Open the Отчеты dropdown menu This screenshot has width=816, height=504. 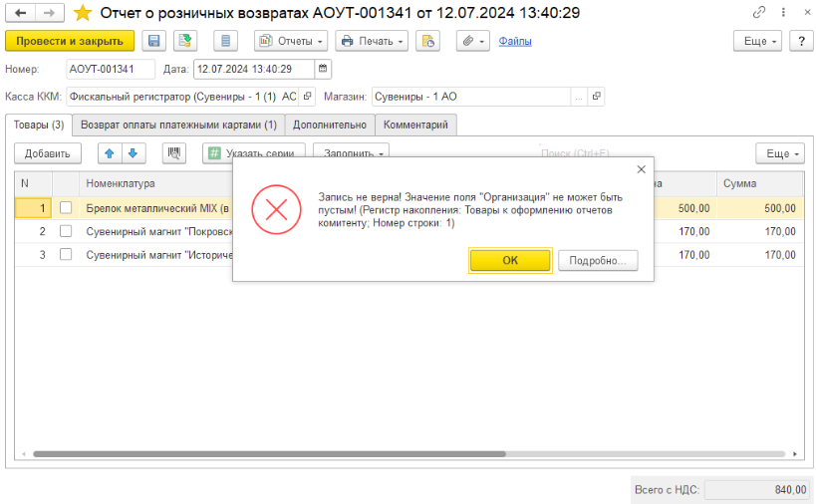(291, 41)
